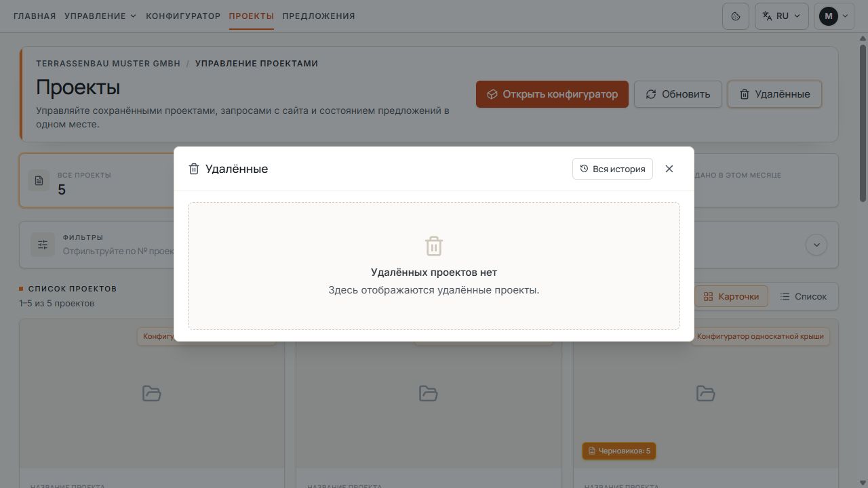This screenshot has width=868, height=488.
Task: Click the text Здесь отображаются удалённые проекты.
Action: click(434, 290)
